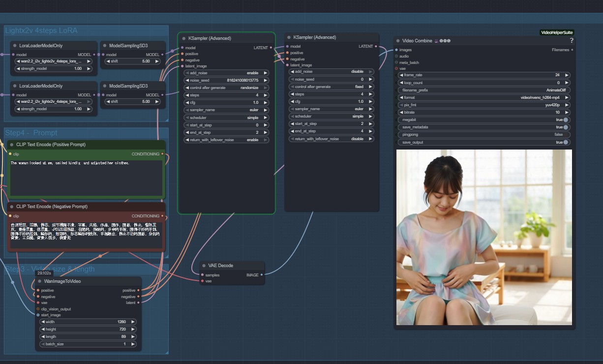Screen dimensions: 603x364
Task: Turn off the save_output toggle
Action: coord(566,142)
